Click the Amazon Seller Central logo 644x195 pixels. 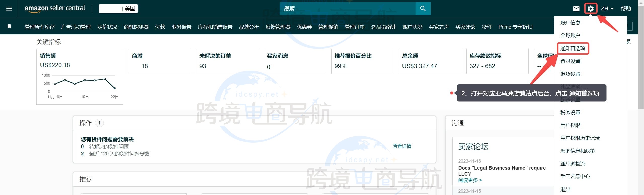(x=55, y=8)
